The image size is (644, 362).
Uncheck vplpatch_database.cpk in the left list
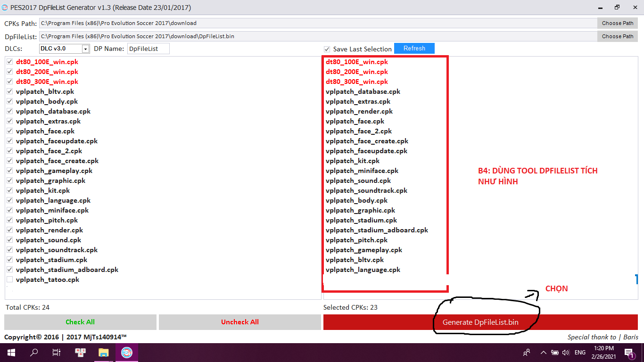point(9,111)
